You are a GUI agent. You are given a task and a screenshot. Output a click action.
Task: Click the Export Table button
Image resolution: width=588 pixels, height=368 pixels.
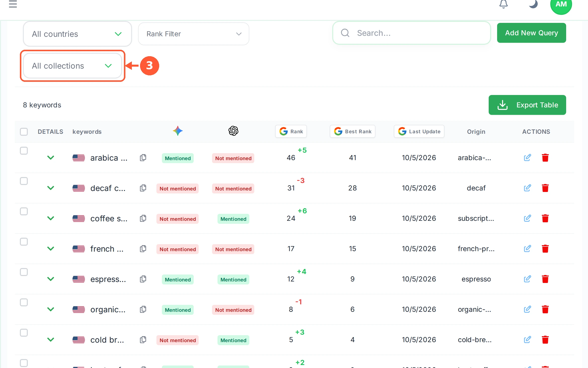point(527,105)
